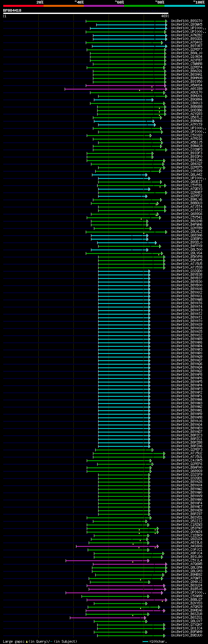Select hit label UniRef100_Q56TL2
The width and height of the screenshot is (208, 644).
187,118
